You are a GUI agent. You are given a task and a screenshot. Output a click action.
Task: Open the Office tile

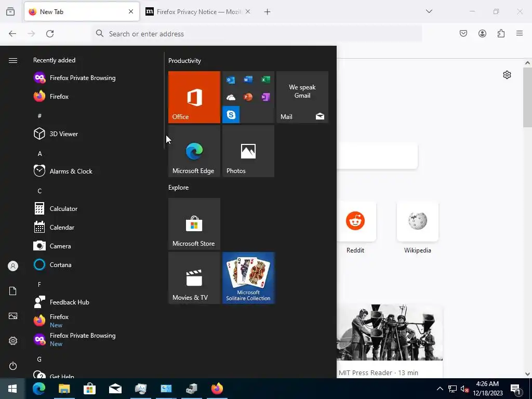point(194,97)
